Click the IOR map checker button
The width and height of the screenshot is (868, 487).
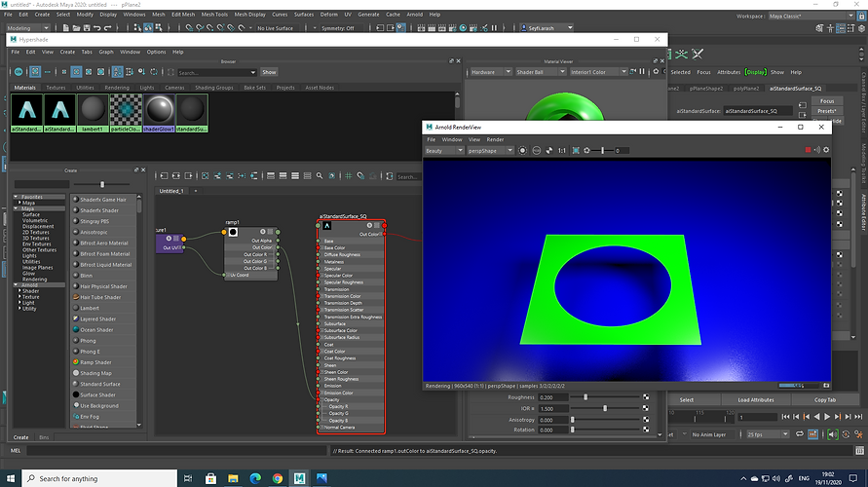[x=646, y=408]
